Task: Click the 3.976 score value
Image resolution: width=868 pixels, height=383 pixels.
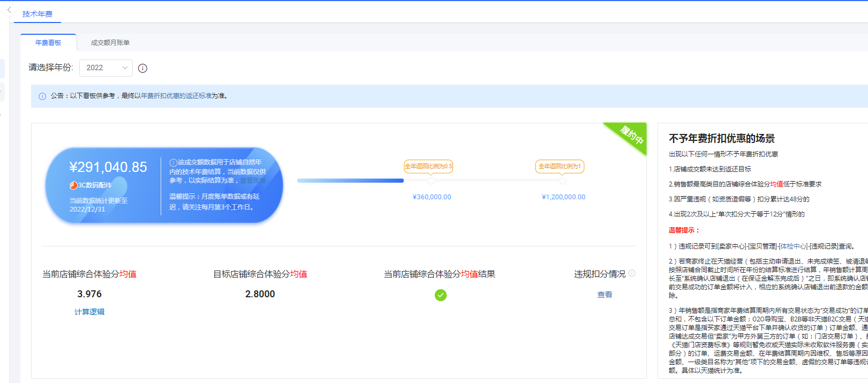Action: coord(89,294)
